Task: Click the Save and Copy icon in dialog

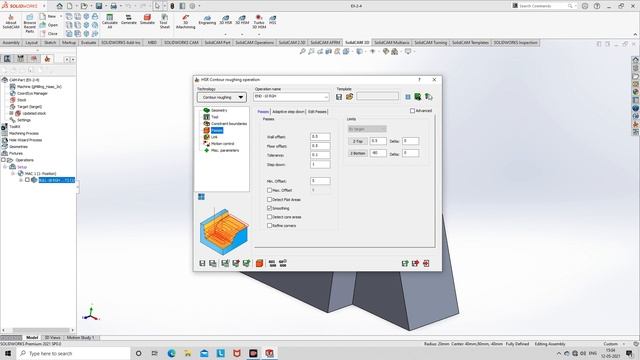Action: coord(213,263)
